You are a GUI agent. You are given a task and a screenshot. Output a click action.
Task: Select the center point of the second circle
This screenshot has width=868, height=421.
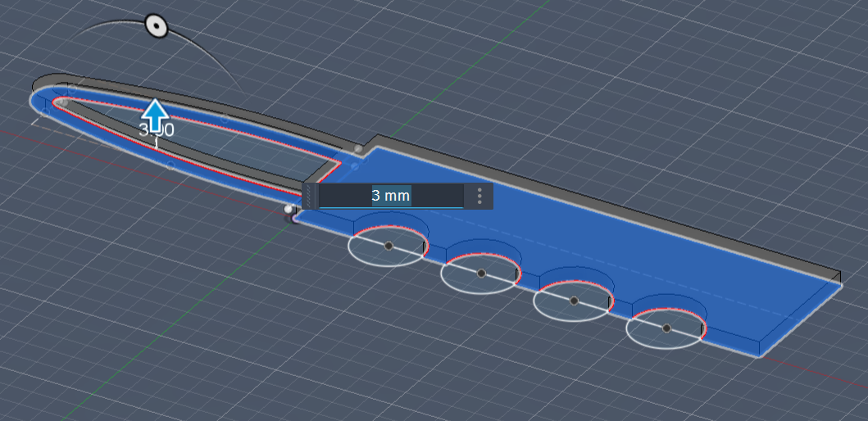pyautogui.click(x=481, y=274)
